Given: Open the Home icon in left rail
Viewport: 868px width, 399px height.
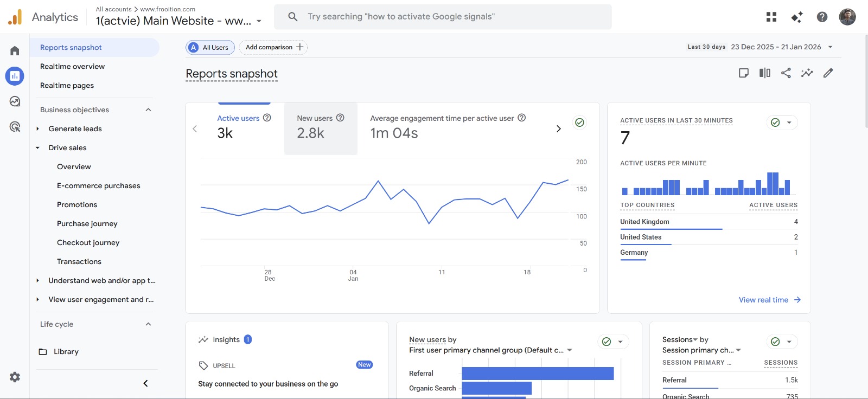Looking at the screenshot, I should click(x=15, y=50).
